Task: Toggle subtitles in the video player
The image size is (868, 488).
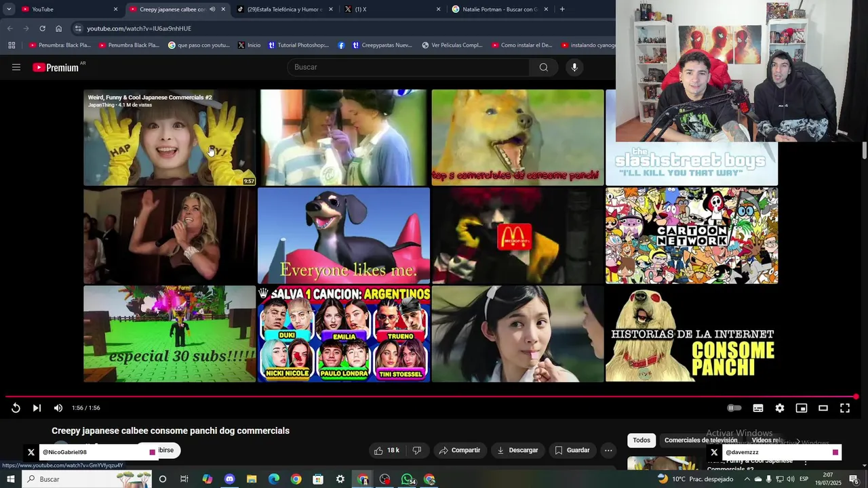Action: 758,408
